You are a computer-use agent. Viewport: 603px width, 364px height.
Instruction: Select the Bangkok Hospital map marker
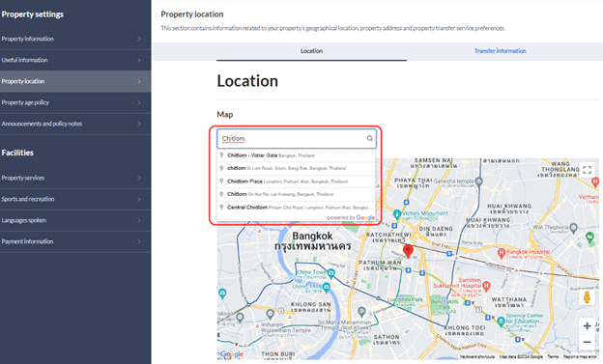pyautogui.click(x=502, y=253)
